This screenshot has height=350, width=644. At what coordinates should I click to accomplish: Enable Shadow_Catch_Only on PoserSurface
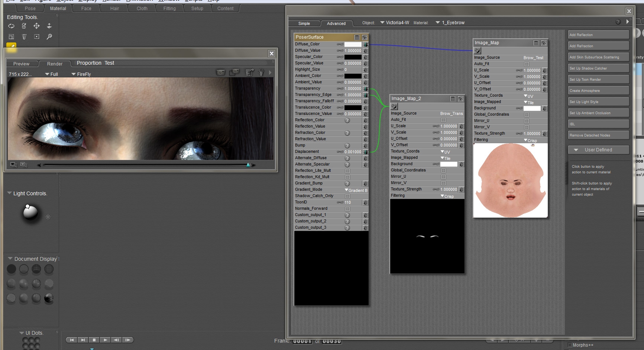[347, 196]
